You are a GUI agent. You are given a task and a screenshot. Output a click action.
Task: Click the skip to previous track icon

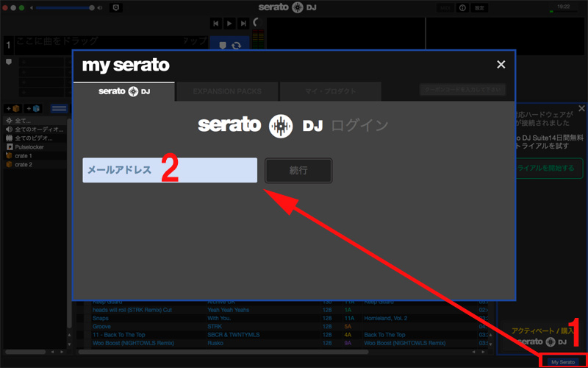tap(216, 24)
